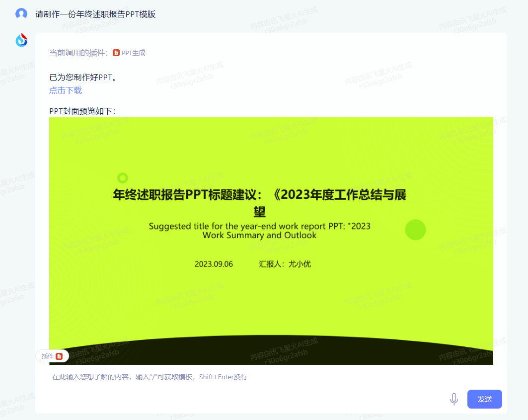Click the PPT icon inside the 插件 pill
The width and height of the screenshot is (528, 420).
(59, 356)
